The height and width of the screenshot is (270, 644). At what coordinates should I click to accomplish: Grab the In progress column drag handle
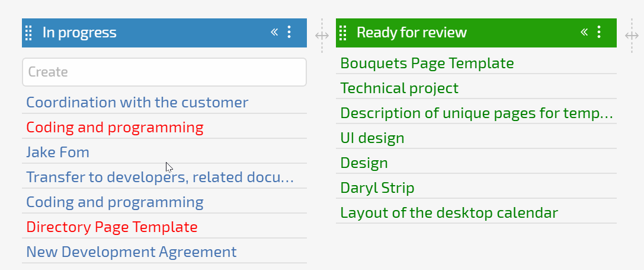(x=29, y=33)
